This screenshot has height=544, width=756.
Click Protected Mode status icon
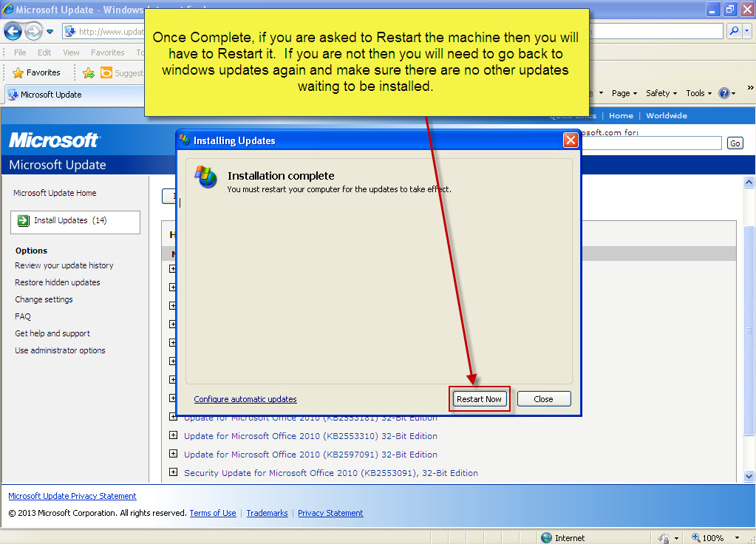click(664, 538)
